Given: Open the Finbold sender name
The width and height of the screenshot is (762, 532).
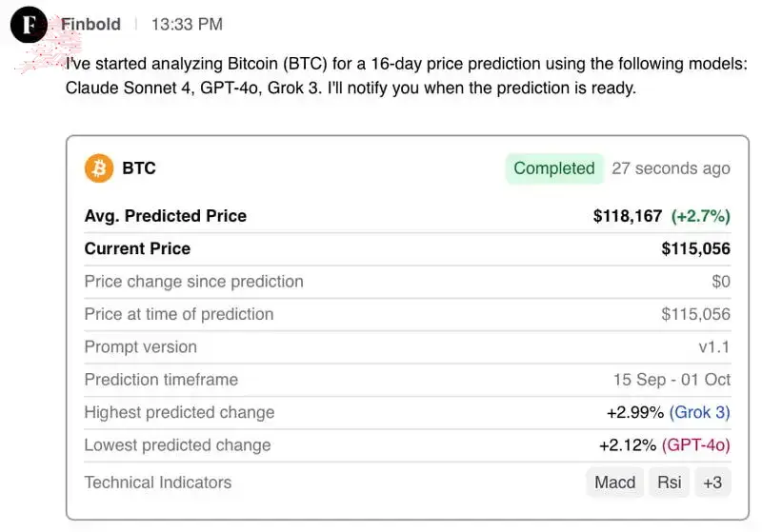Looking at the screenshot, I should tap(90, 25).
